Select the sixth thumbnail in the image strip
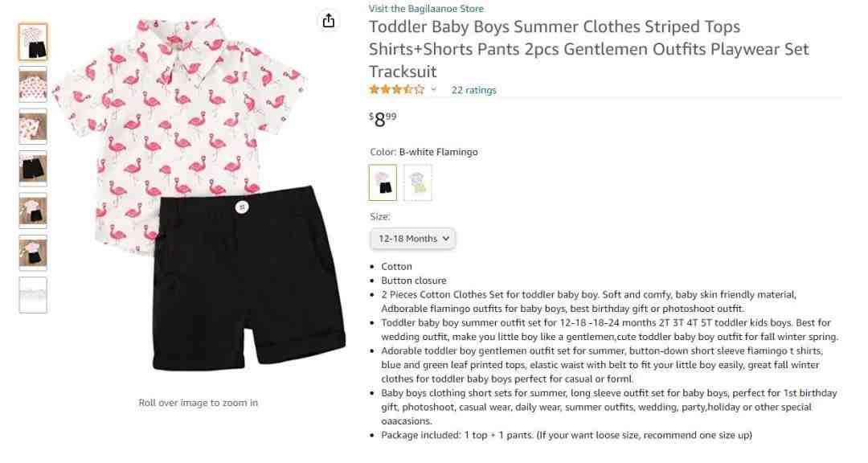Viewport: 868px width, 463px height. click(x=33, y=252)
